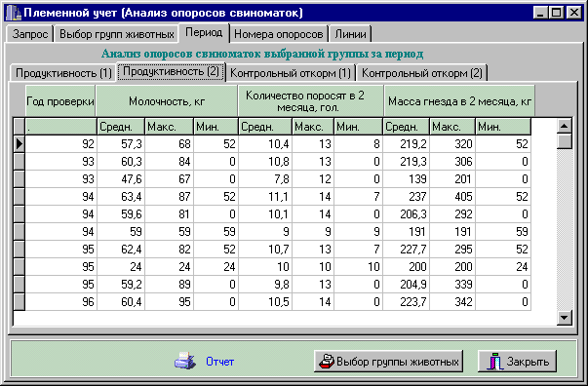Click the cell with value 10,5
Screen dimensions: 588x386
pos(265,302)
